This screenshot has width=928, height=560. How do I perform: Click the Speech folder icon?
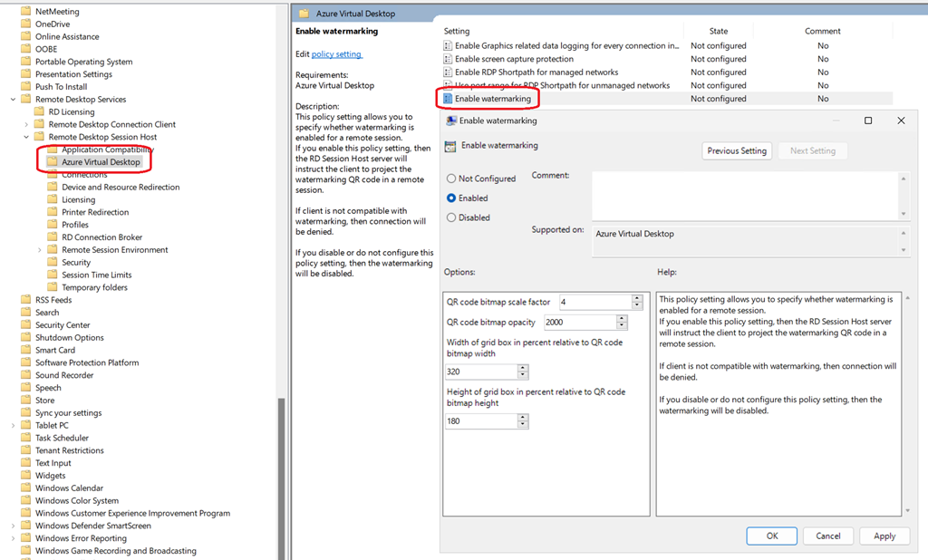(25, 388)
